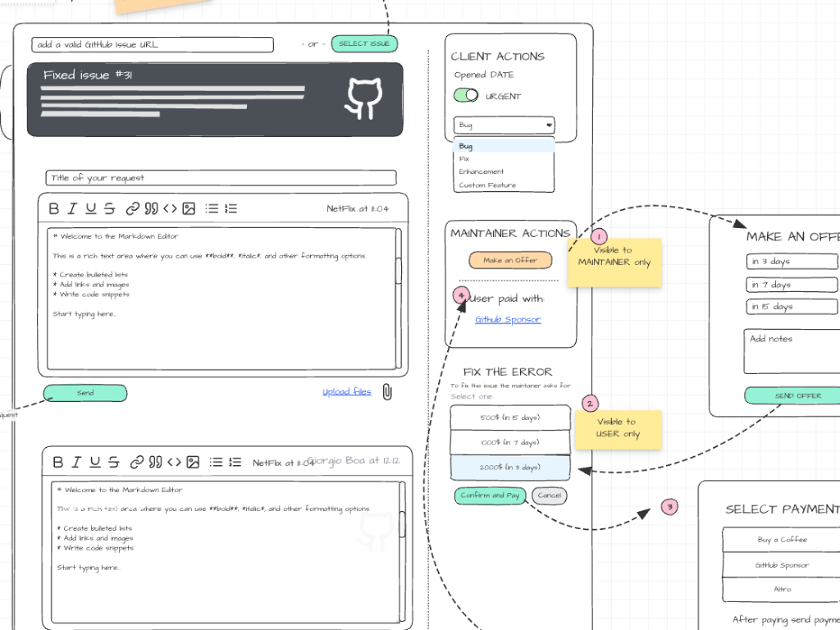Click Link icon in top markdown editor
Viewport: 840px width, 630px height.
(x=132, y=208)
